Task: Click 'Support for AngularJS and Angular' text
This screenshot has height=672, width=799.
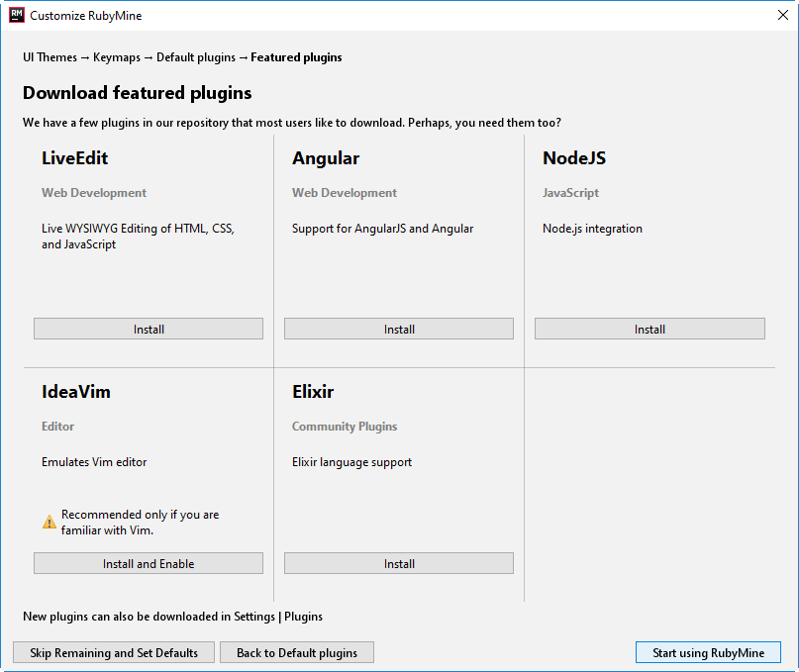Action: coord(383,229)
